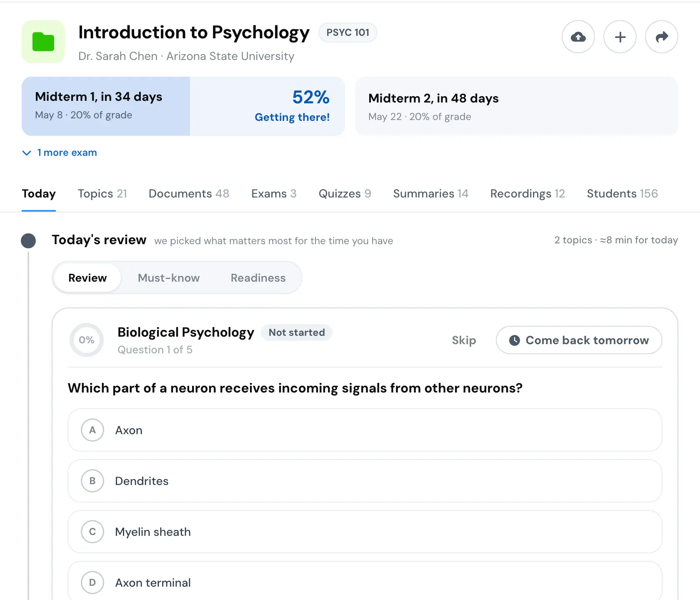Open the Today tab

(39, 194)
